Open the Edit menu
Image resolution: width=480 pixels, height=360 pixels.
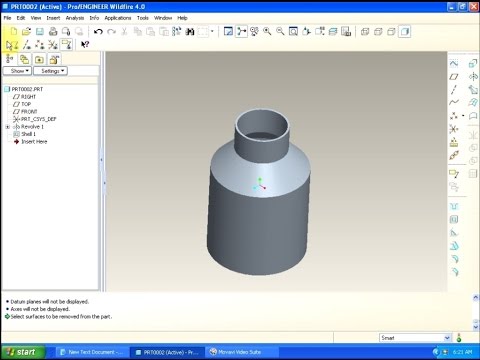(21, 18)
